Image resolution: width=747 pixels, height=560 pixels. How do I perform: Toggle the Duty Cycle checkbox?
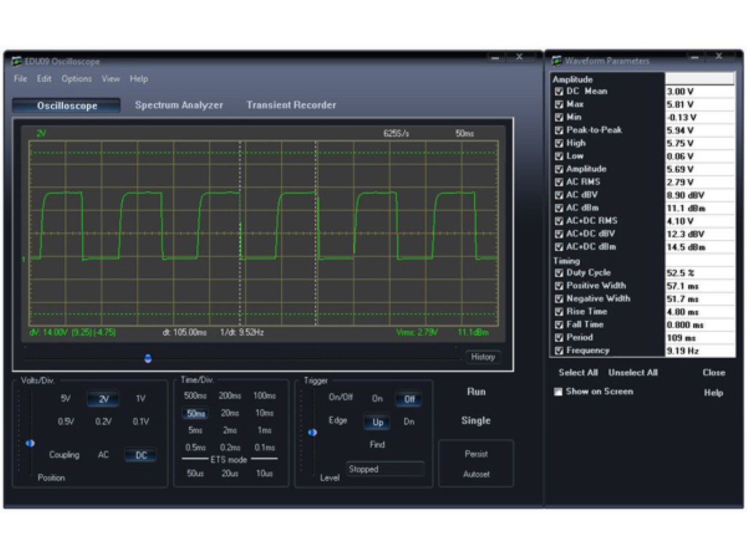559,273
